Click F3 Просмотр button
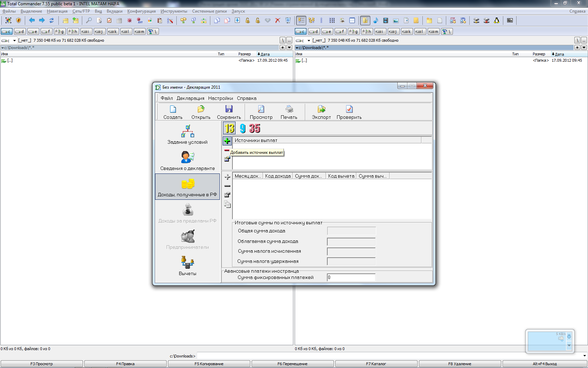588x368 pixels. [42, 364]
